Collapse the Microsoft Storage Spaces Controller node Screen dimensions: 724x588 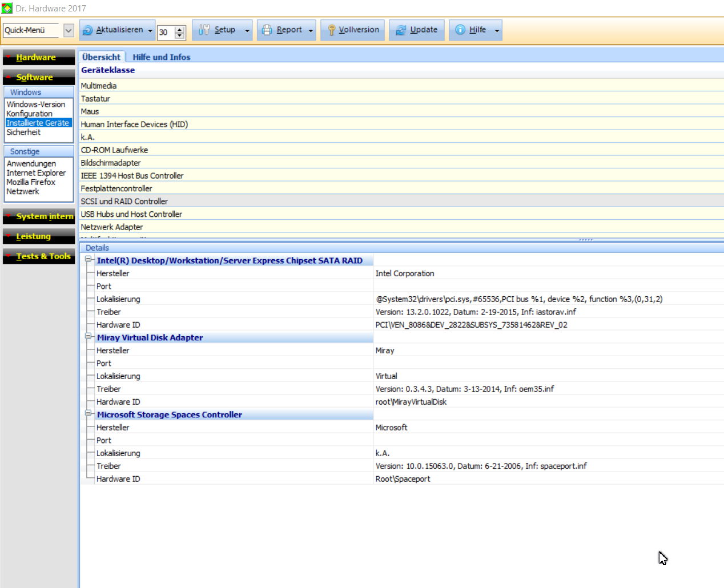click(89, 414)
